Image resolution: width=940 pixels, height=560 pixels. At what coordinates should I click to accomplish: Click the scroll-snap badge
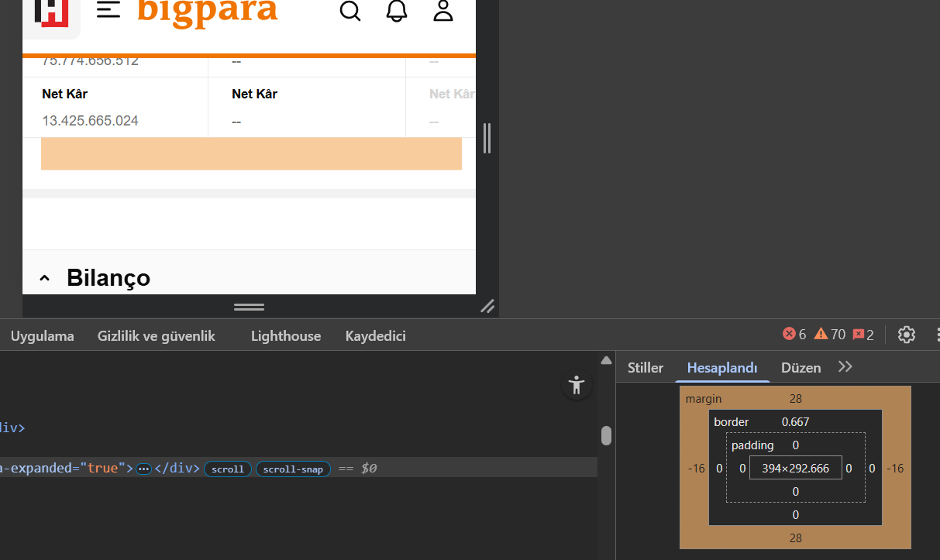point(294,469)
